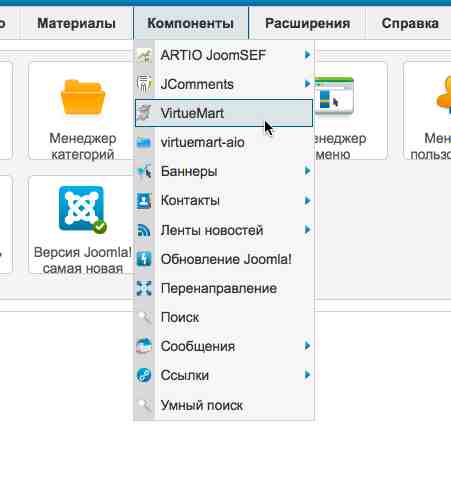451x489 pixels.
Task: Click the Перенаправление icon
Action: (x=144, y=288)
